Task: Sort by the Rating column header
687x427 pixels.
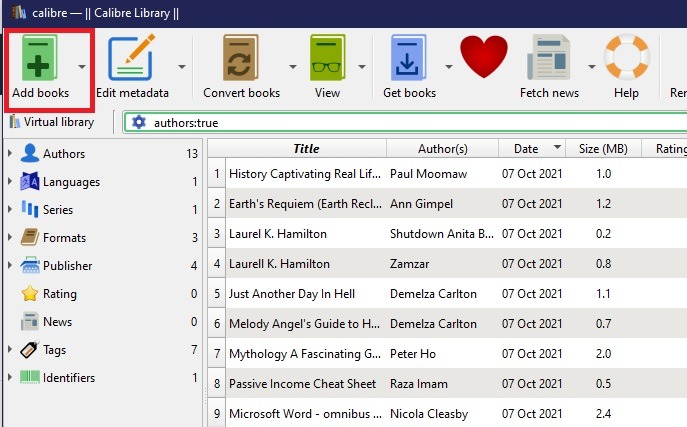Action: pyautogui.click(x=665, y=148)
